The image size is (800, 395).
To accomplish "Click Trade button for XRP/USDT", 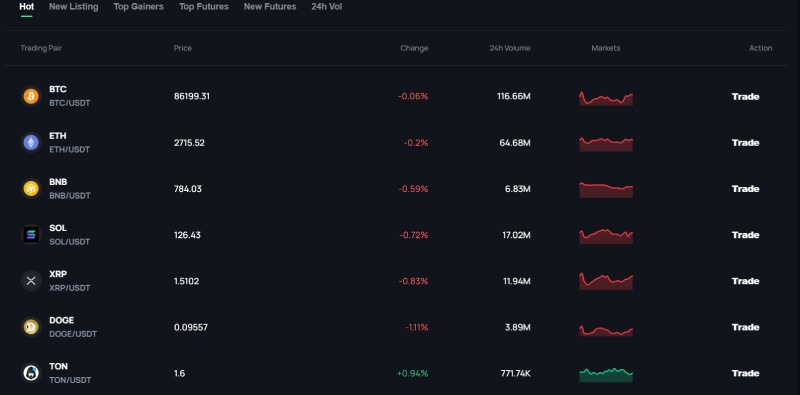I will click(745, 281).
